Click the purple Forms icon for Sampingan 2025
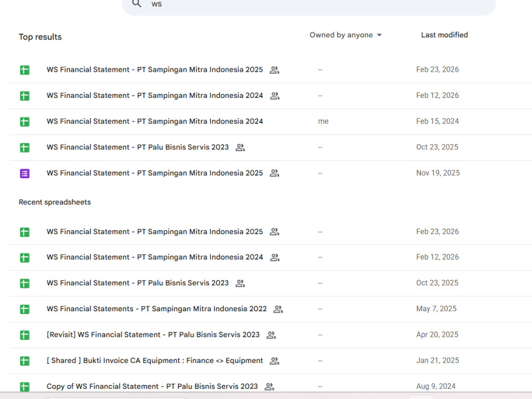 click(x=24, y=173)
